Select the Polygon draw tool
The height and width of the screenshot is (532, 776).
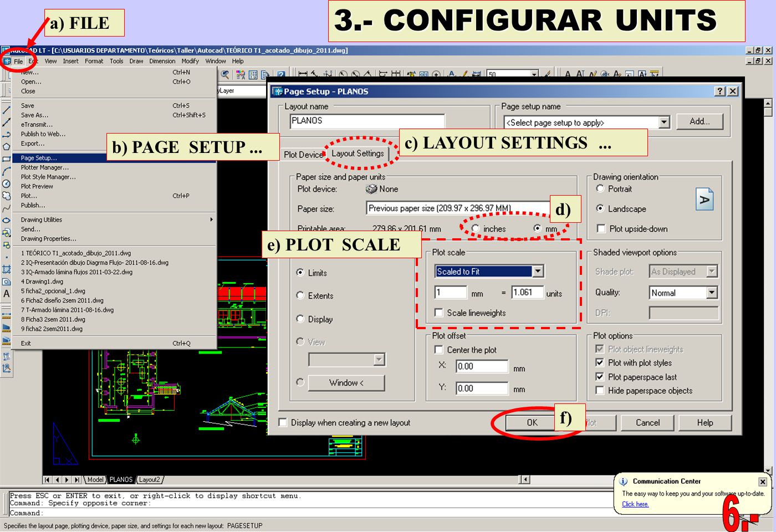point(6,147)
